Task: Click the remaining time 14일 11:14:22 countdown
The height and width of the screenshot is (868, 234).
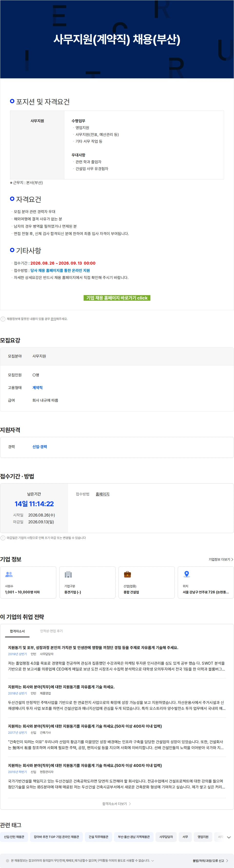Action: coord(34,504)
